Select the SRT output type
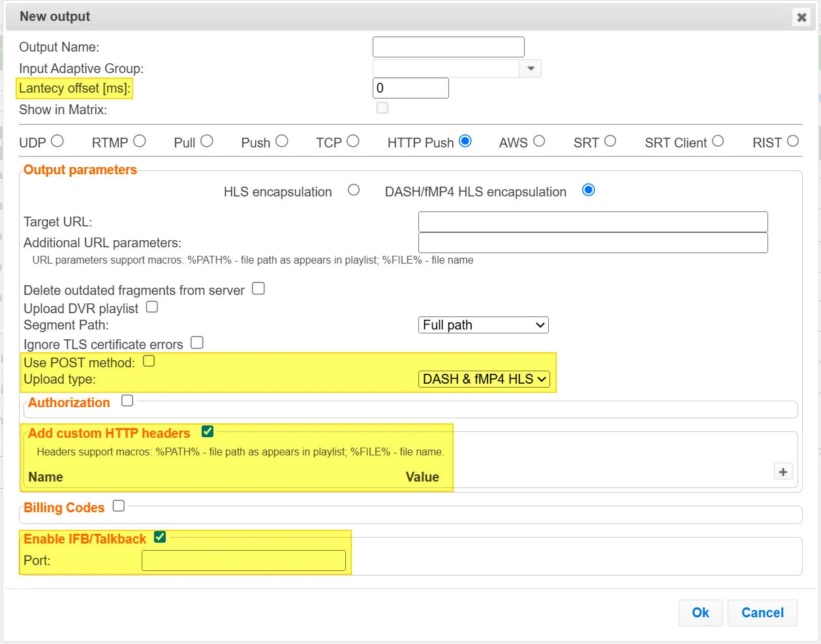The width and height of the screenshot is (821, 644). pyautogui.click(x=610, y=141)
